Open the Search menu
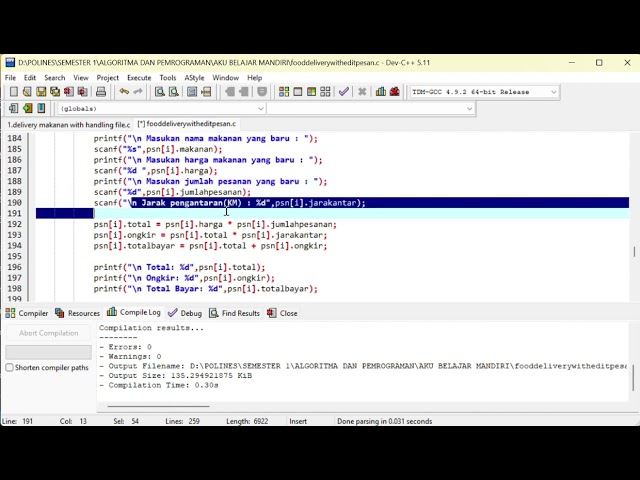 pos(55,78)
